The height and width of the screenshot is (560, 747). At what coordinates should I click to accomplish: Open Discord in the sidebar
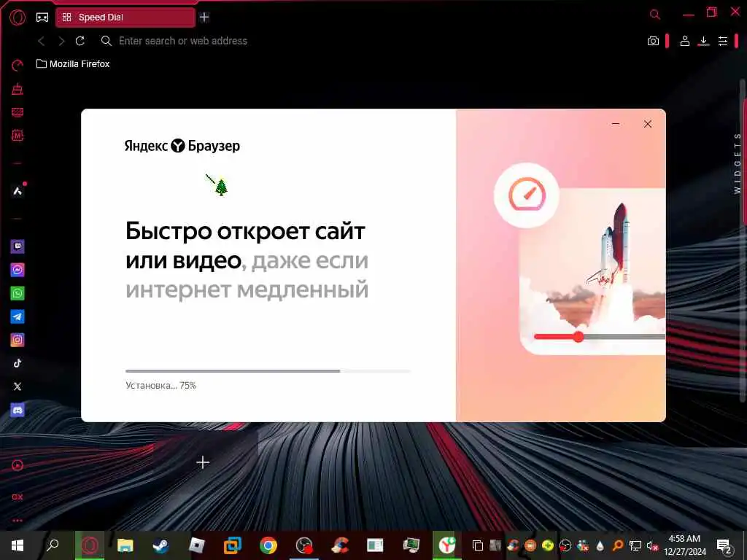pyautogui.click(x=18, y=410)
